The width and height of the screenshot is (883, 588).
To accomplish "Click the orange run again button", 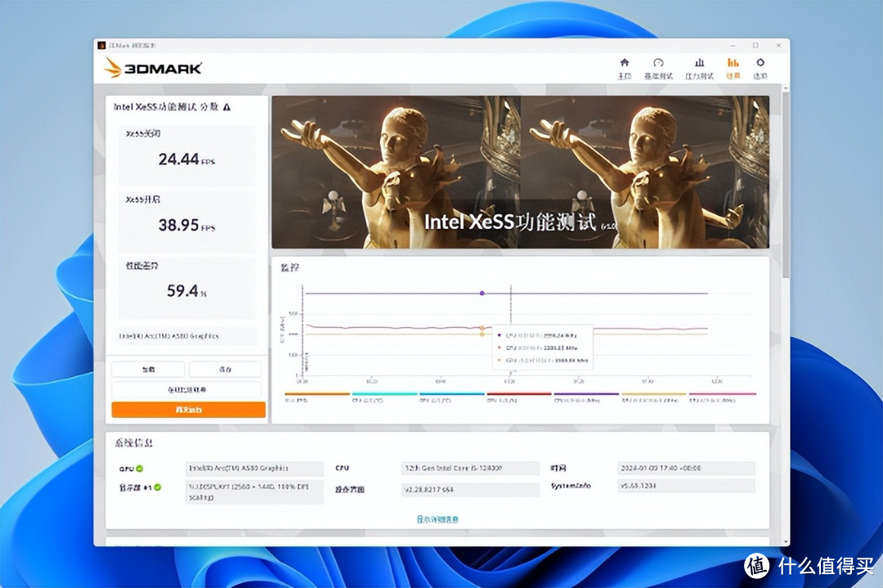I will click(x=189, y=410).
